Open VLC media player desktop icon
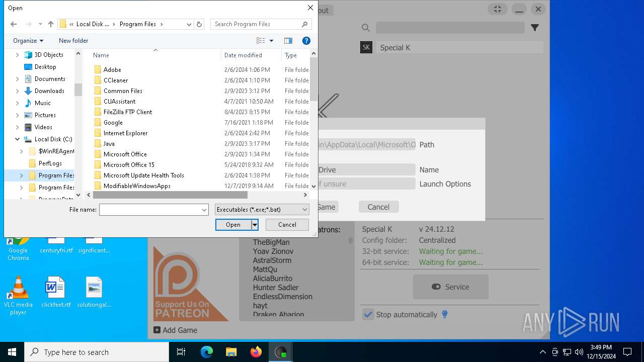 (18, 295)
